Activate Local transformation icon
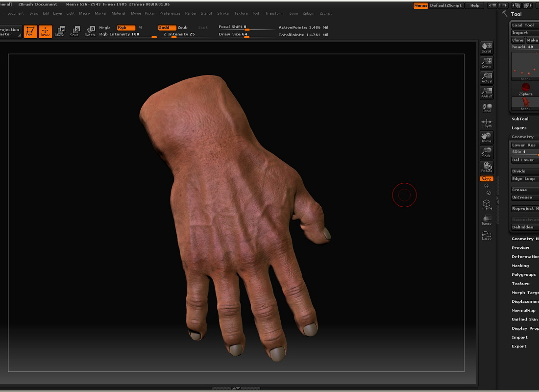 [486, 107]
